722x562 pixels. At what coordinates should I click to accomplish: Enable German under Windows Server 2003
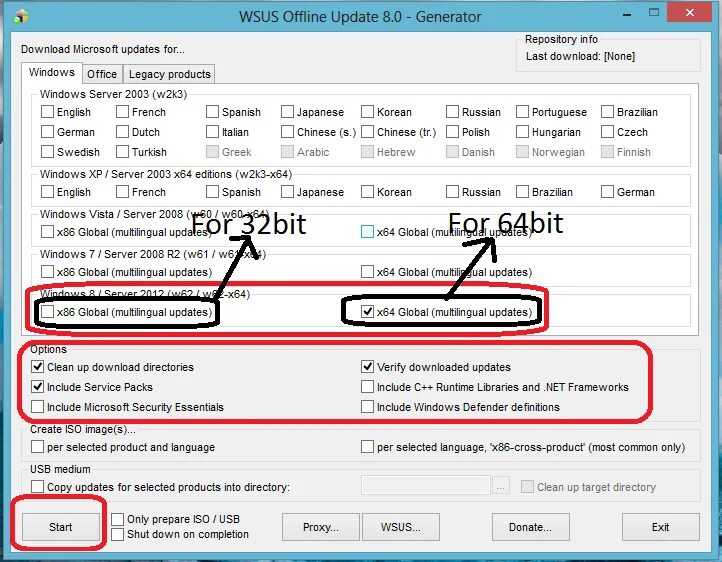tap(47, 132)
